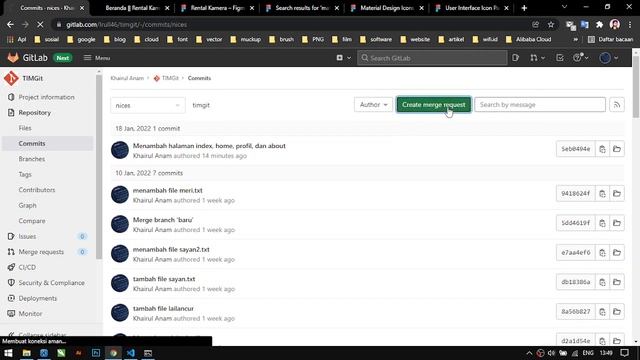This screenshot has width=640, height=360.
Task: Open the create new plus dropdown
Action: [343, 58]
